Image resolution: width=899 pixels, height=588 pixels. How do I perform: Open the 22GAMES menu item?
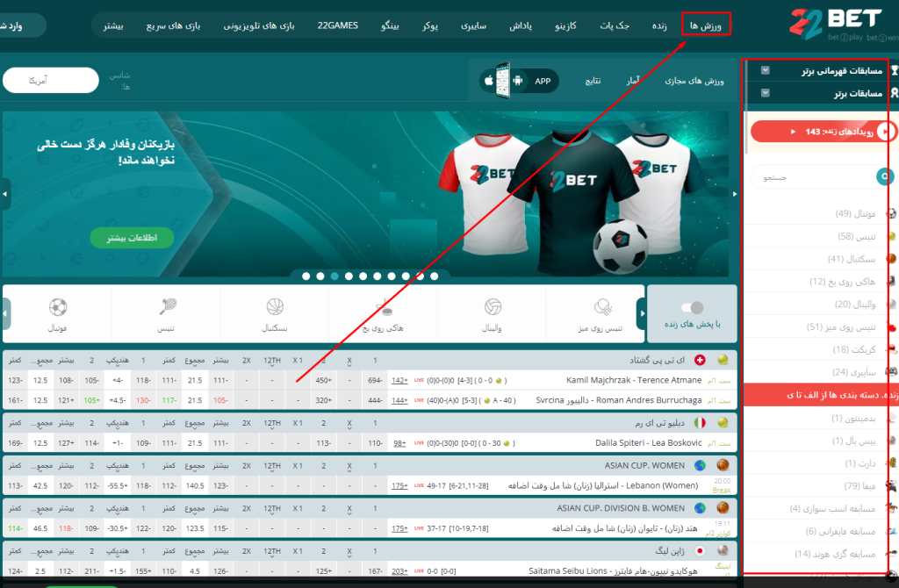click(338, 25)
